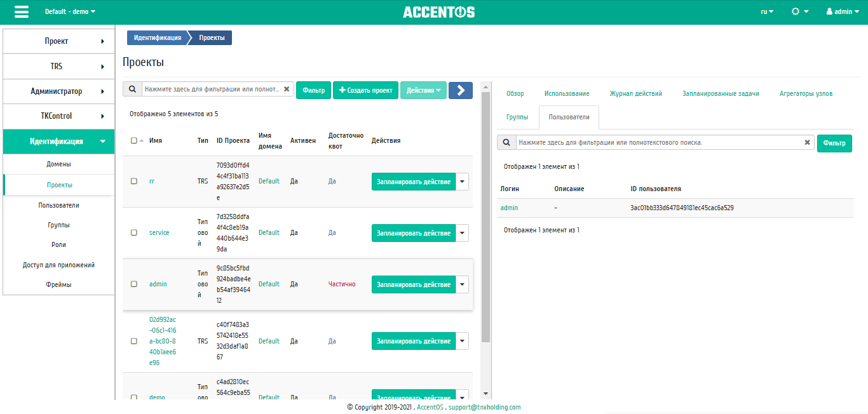Switch to the Журнал действий tab
The height and width of the screenshot is (414, 868).
[635, 93]
